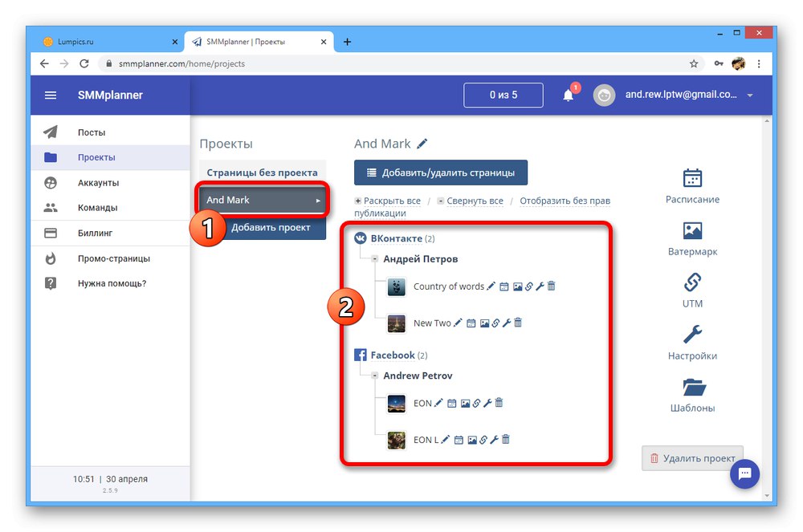Rename Country of words with pencil icon
Image resolution: width=803 pixels, height=532 pixels.
pos(491,286)
